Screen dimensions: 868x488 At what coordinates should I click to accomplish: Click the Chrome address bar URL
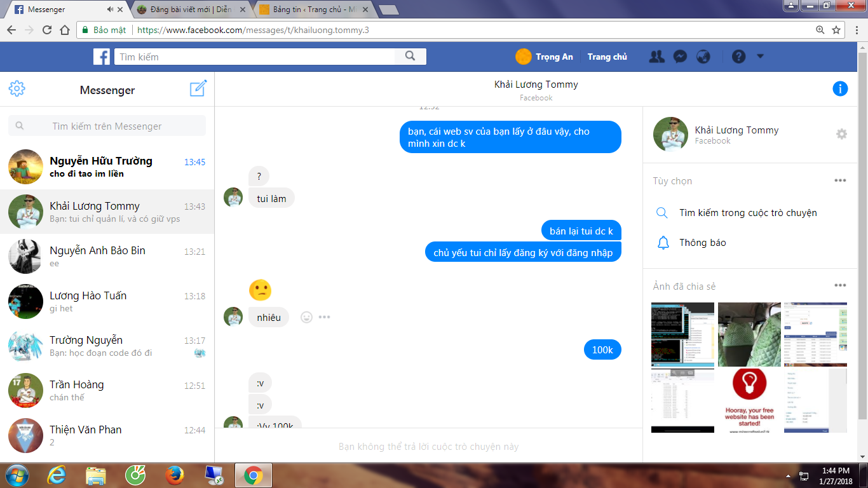pos(253,30)
